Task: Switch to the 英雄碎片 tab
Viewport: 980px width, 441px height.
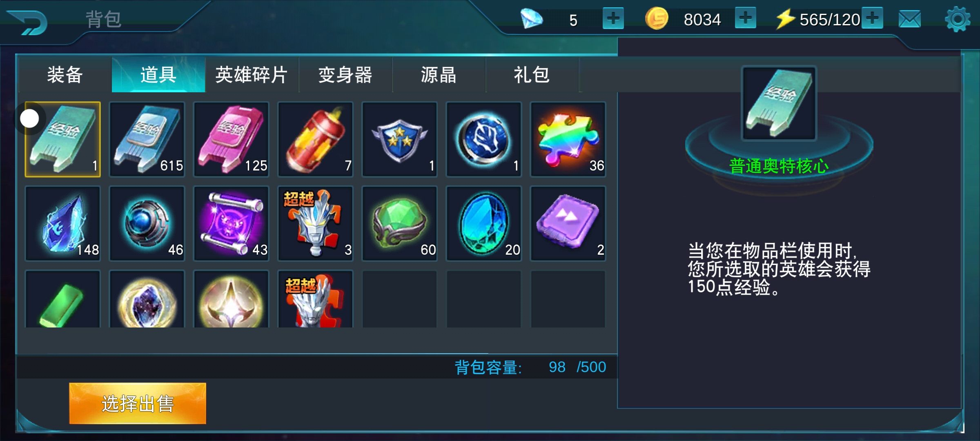Action: 252,75
